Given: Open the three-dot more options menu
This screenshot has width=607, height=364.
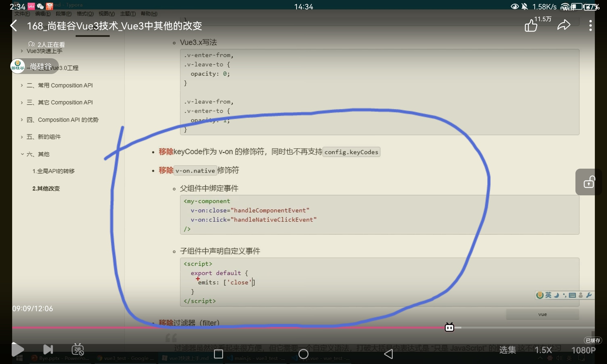Looking at the screenshot, I should [590, 26].
